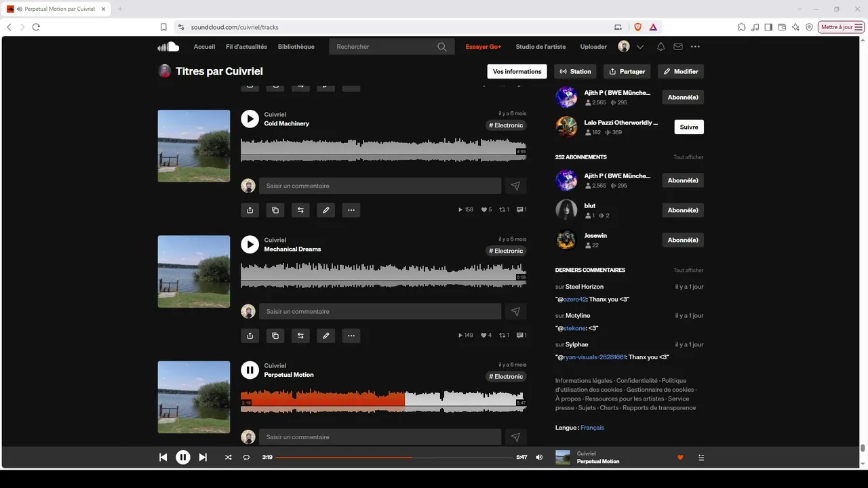
Task: Mute the player volume
Action: click(539, 457)
